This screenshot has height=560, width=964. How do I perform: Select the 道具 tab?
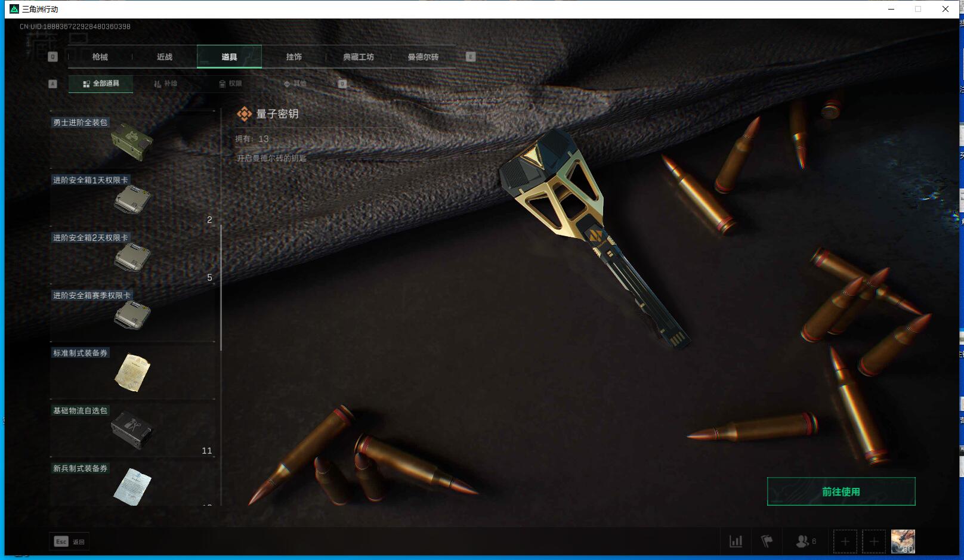tap(229, 57)
